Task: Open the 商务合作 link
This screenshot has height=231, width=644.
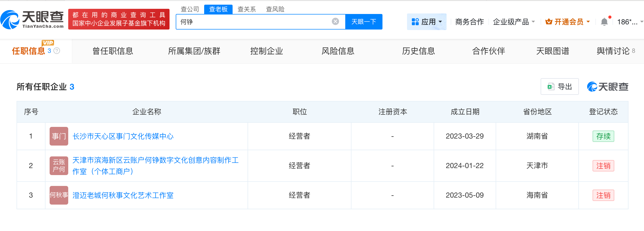Action: pyautogui.click(x=470, y=22)
